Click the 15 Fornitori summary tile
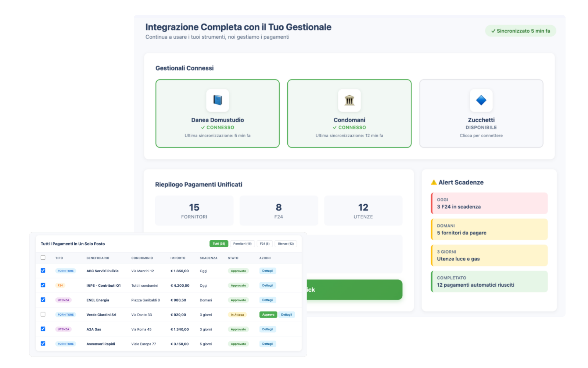This screenshot has height=368, width=588. (x=194, y=210)
